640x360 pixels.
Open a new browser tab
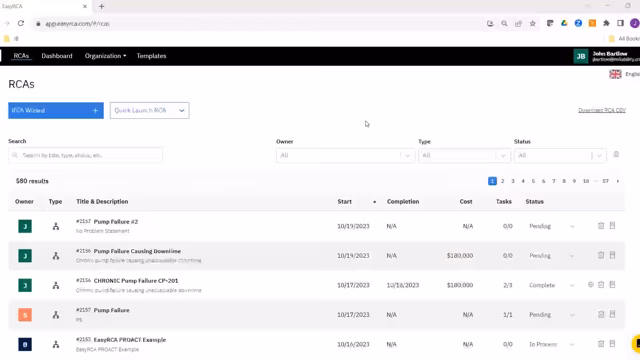tap(101, 6)
